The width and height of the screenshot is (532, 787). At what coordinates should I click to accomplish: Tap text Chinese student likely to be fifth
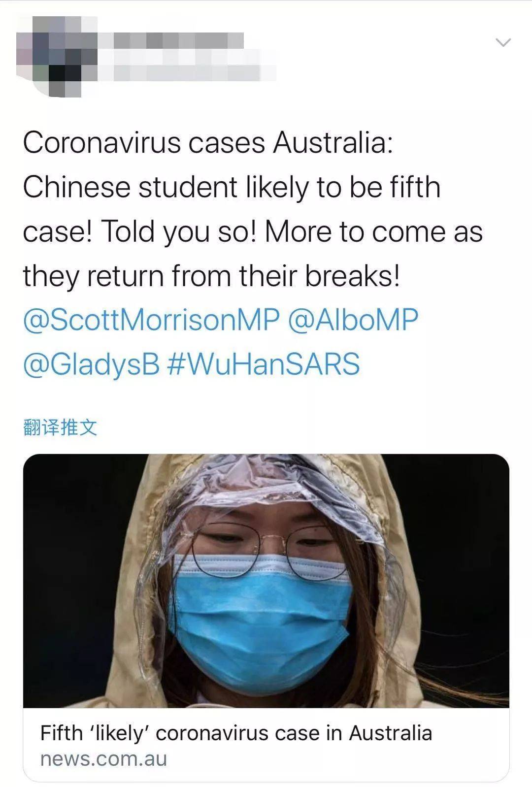pos(232,187)
